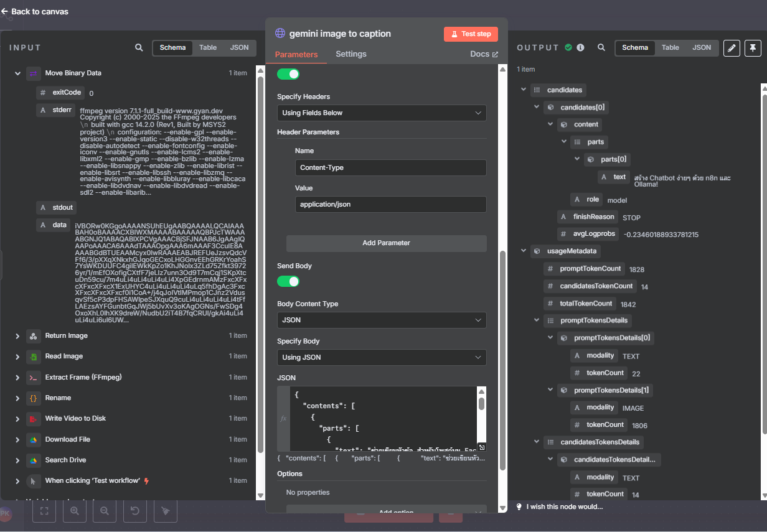The height and width of the screenshot is (532, 767).
Task: Expand the Return Image node
Action: (x=17, y=336)
